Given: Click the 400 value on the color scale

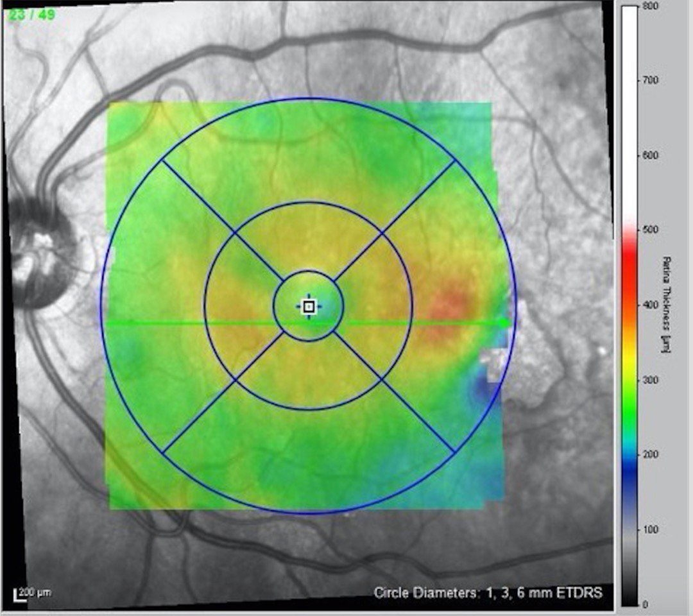Looking at the screenshot, I should (651, 305).
